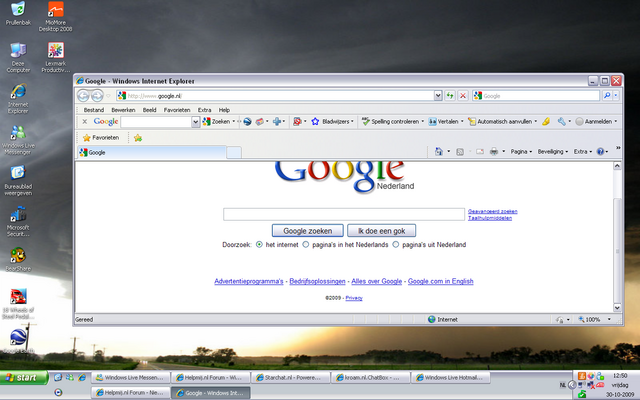
Task: Click the Home icon in IE command bar
Action: tap(439, 152)
